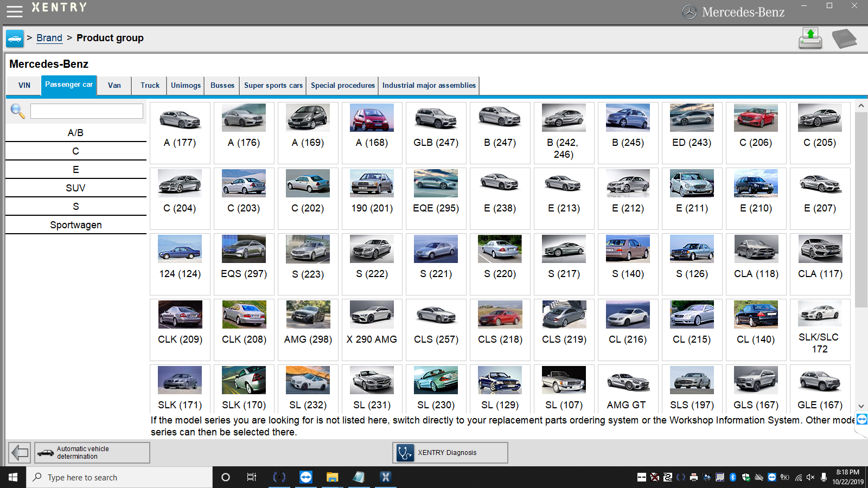Click the taskbar search box
This screenshot has width=868, height=488.
[x=119, y=477]
